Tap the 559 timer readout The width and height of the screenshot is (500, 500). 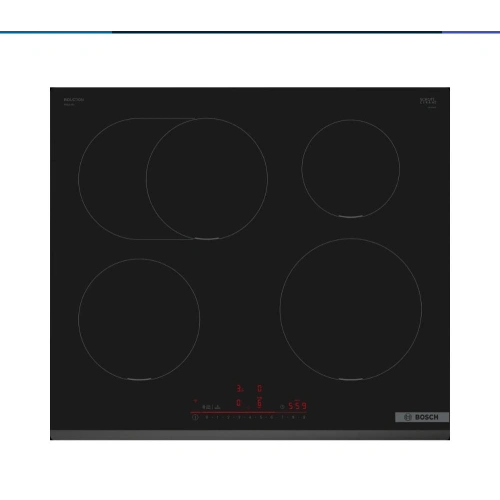tap(297, 406)
